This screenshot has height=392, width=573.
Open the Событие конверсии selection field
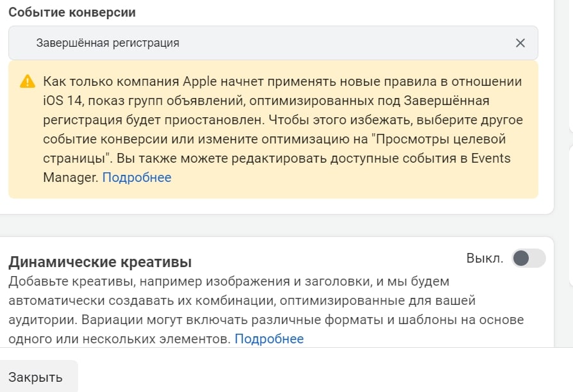pos(273,43)
